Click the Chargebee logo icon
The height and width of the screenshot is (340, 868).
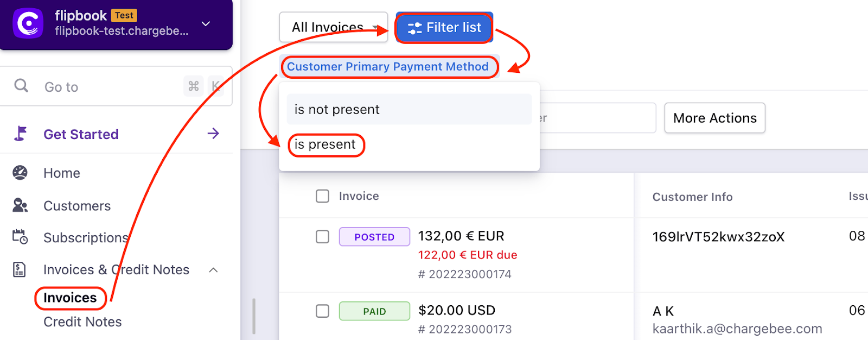(28, 23)
